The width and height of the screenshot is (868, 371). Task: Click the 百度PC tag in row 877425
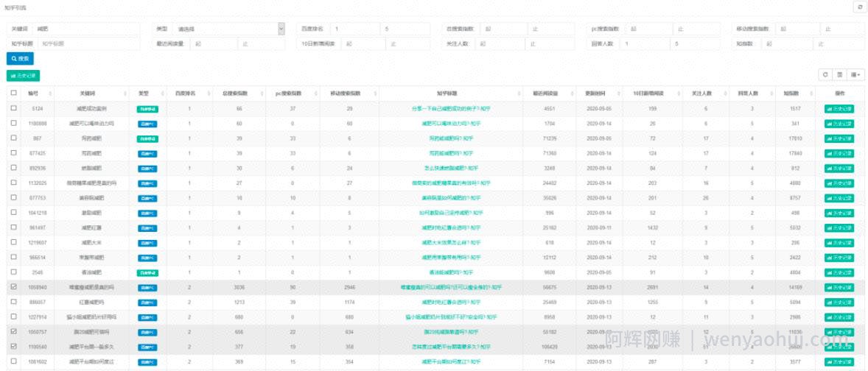click(147, 154)
